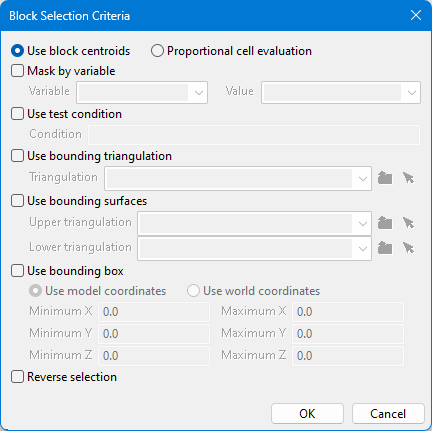Click cursor pick icon for Lower triangulation

coord(408,248)
